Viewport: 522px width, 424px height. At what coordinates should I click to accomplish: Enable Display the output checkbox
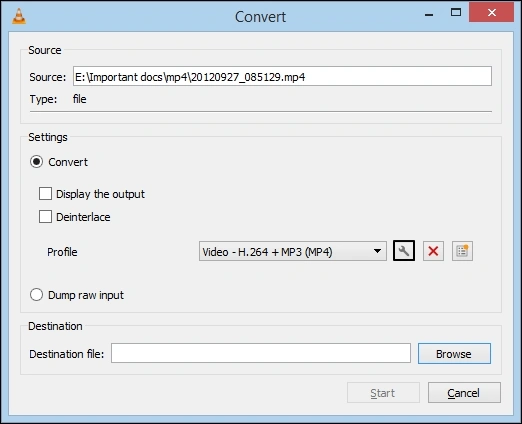pyautogui.click(x=45, y=194)
